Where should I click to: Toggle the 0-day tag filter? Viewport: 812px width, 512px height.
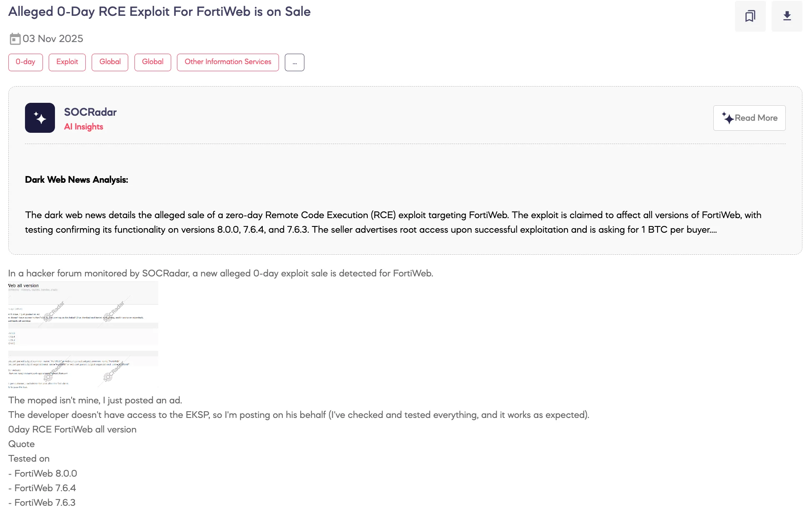(25, 62)
